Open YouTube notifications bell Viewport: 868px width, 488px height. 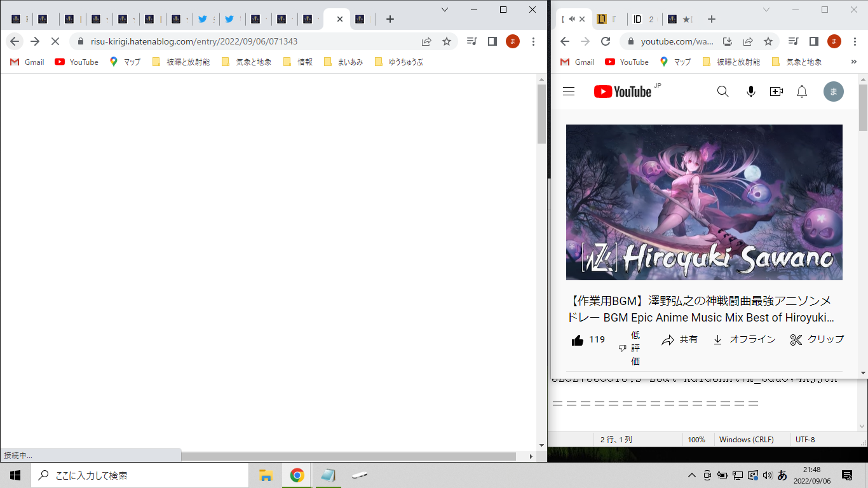coord(802,91)
